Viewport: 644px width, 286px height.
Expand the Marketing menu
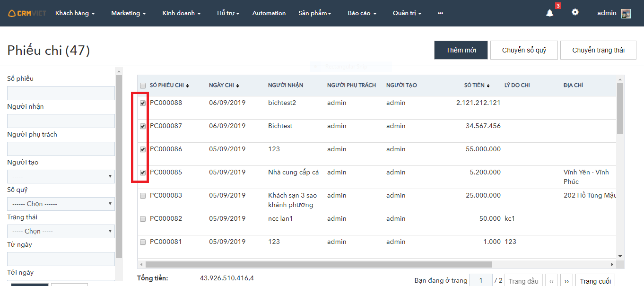[x=129, y=13]
